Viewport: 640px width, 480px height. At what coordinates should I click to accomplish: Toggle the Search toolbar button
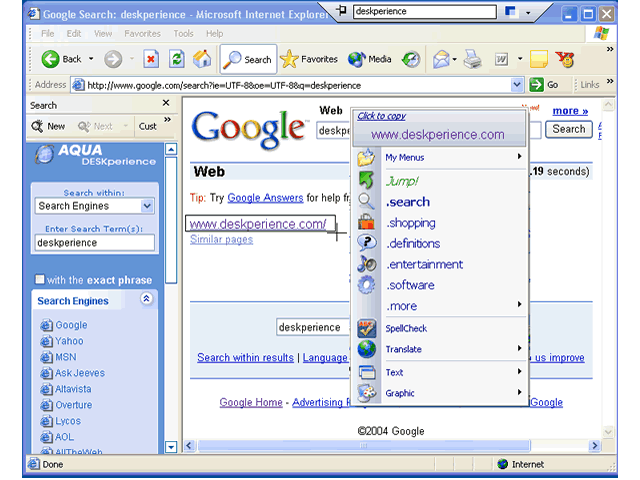(248, 60)
